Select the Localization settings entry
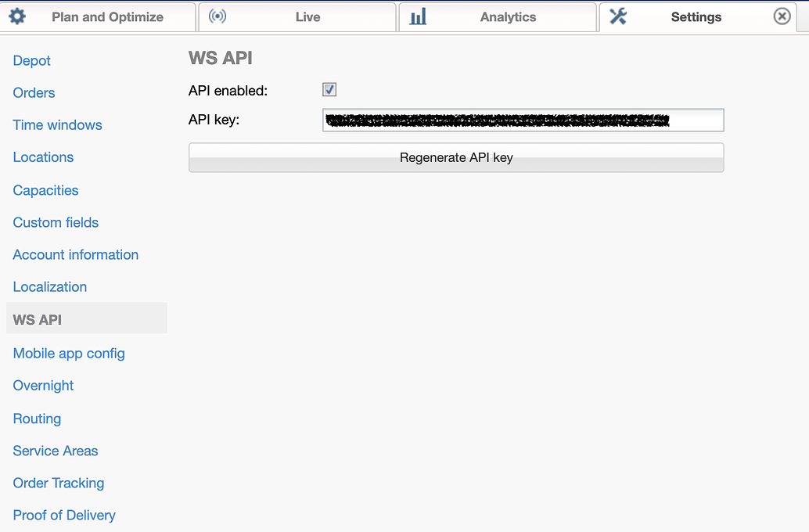Viewport: 809px width, 532px height. point(49,286)
